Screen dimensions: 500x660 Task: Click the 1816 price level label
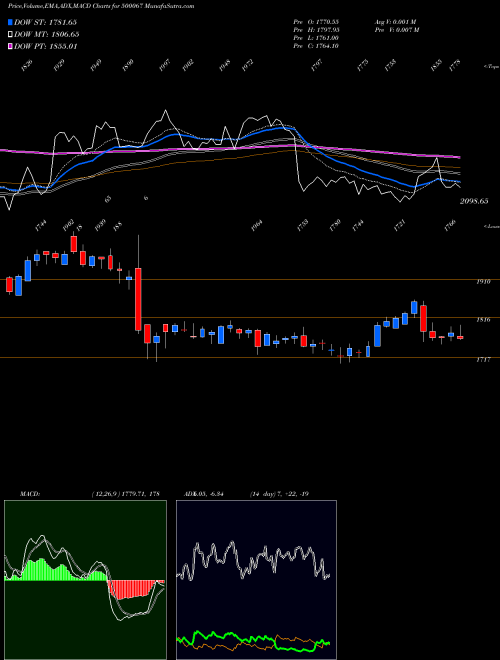483,320
